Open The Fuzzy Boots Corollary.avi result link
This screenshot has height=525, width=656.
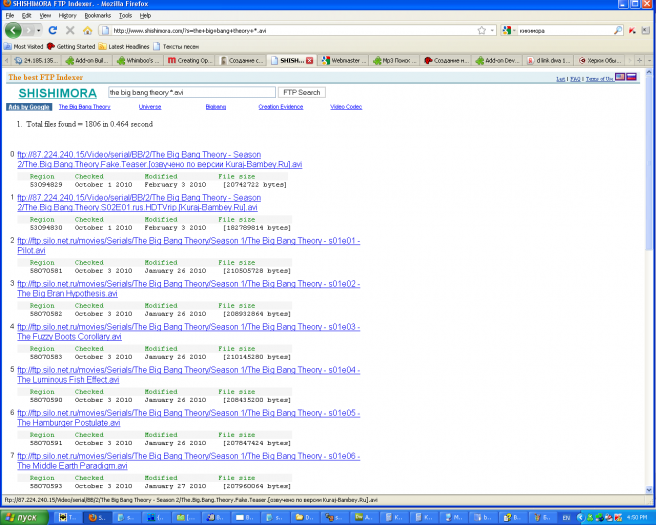pos(188,332)
